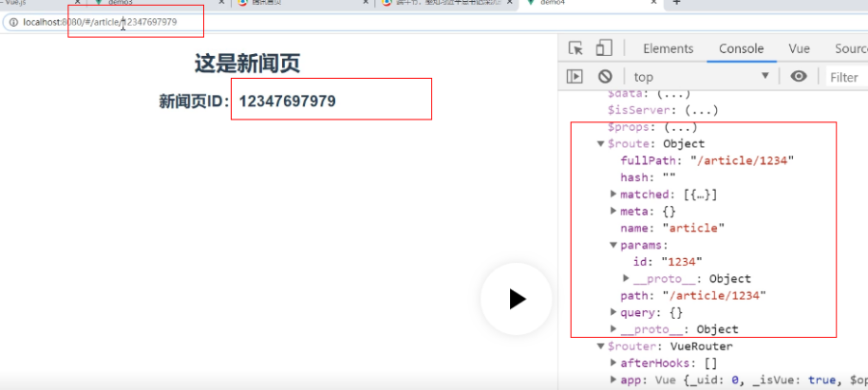Switch to the Console tab
The height and width of the screenshot is (390, 868).
[x=742, y=48]
